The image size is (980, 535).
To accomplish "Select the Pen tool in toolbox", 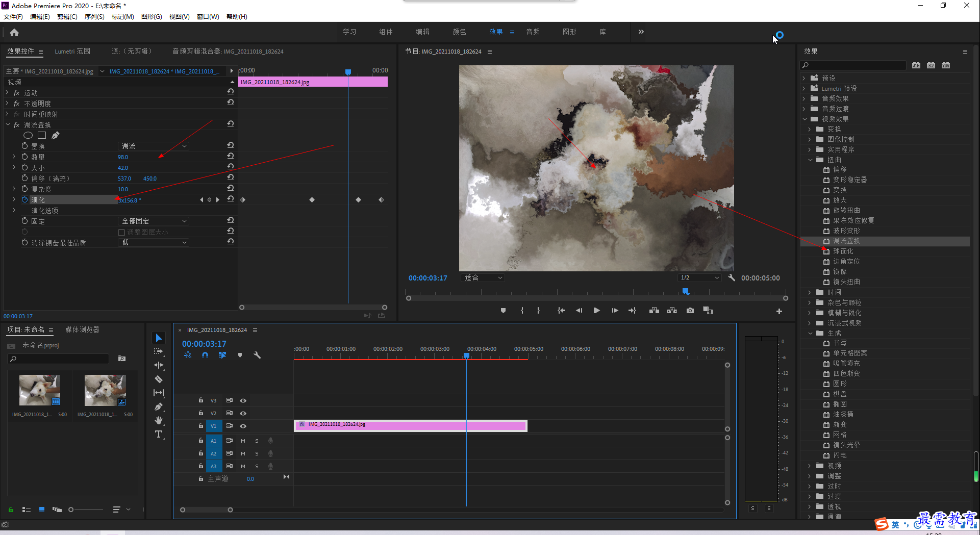I will [x=159, y=406].
